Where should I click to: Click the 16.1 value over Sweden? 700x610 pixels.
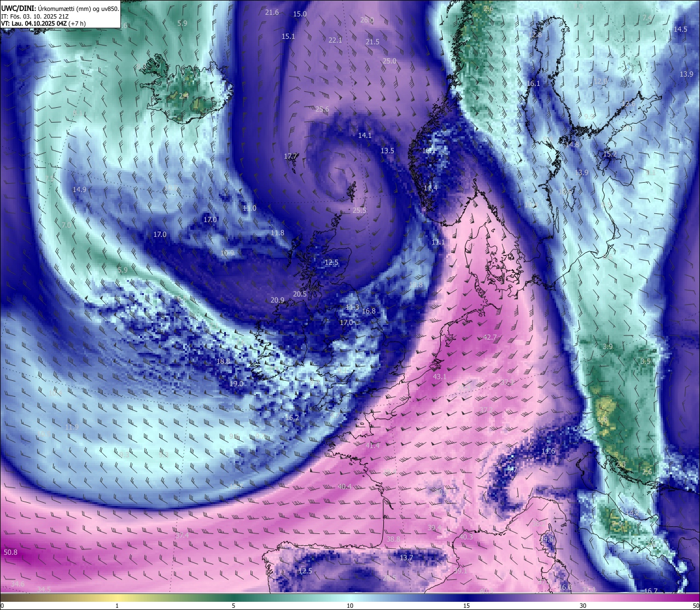pyautogui.click(x=533, y=84)
